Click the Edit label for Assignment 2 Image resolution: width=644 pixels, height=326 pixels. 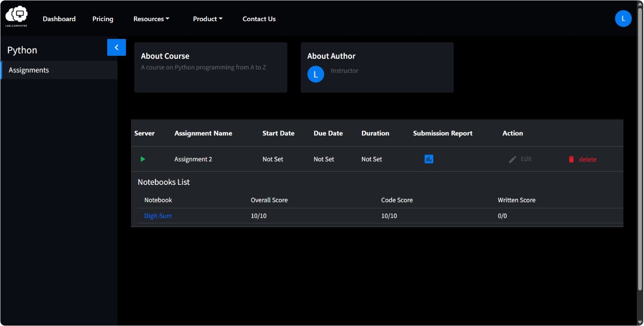tap(526, 159)
